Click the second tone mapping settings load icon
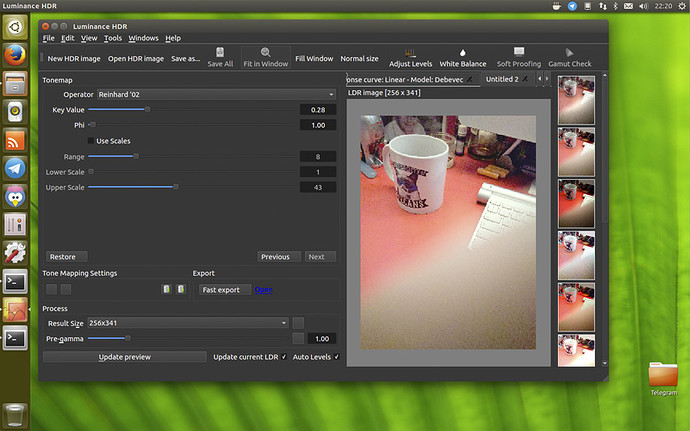The height and width of the screenshot is (431, 690). 181,289
